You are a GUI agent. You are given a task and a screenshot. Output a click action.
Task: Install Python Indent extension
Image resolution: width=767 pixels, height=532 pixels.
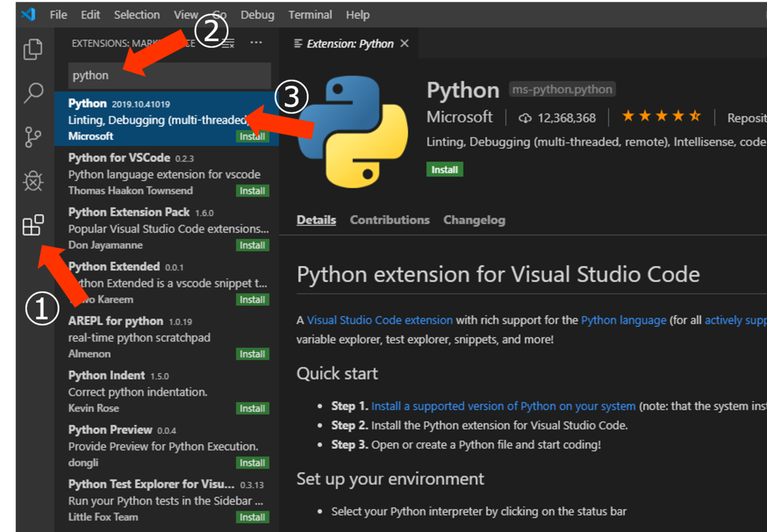tap(252, 409)
